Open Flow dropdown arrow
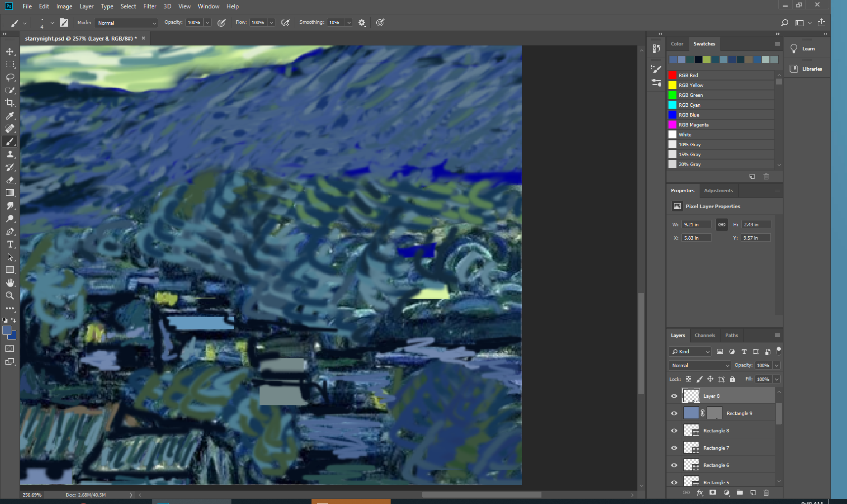The height and width of the screenshot is (504, 847). pos(271,23)
